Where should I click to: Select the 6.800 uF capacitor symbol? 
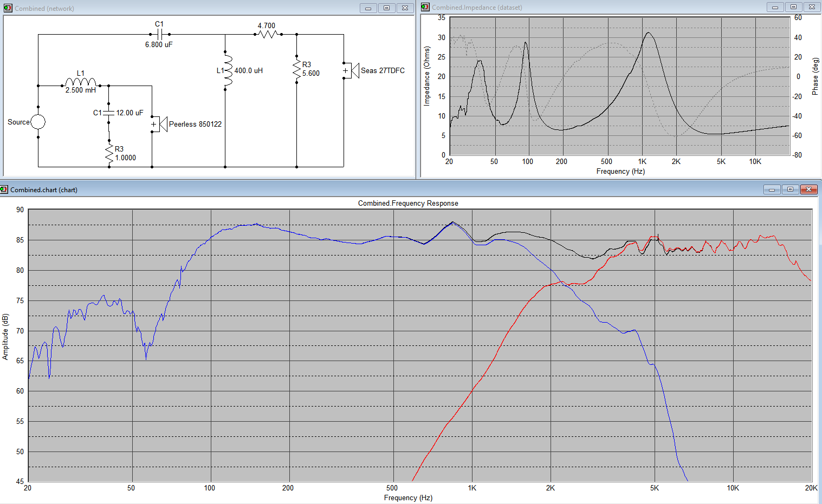tap(160, 34)
